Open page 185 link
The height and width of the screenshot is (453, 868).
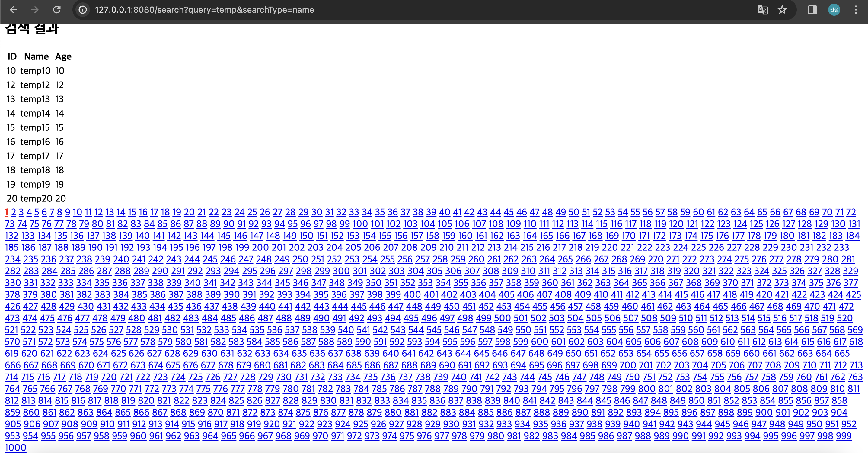[11, 248]
